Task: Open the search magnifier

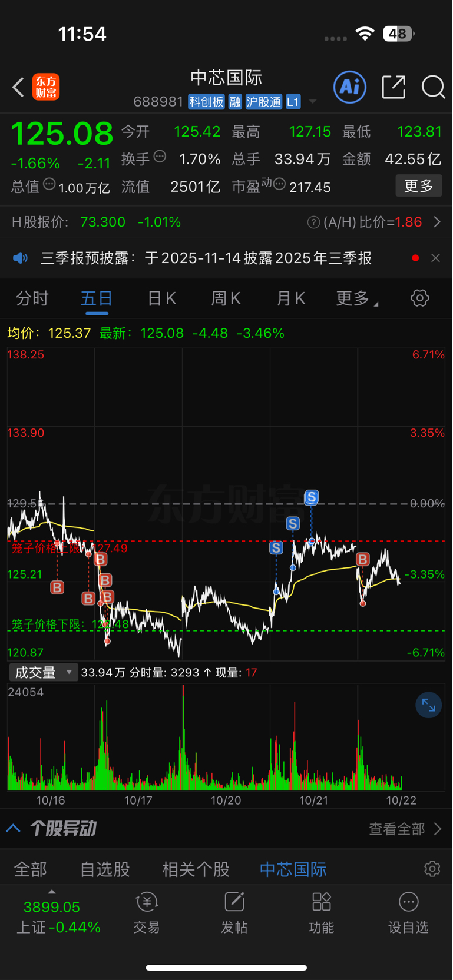Action: coord(434,87)
